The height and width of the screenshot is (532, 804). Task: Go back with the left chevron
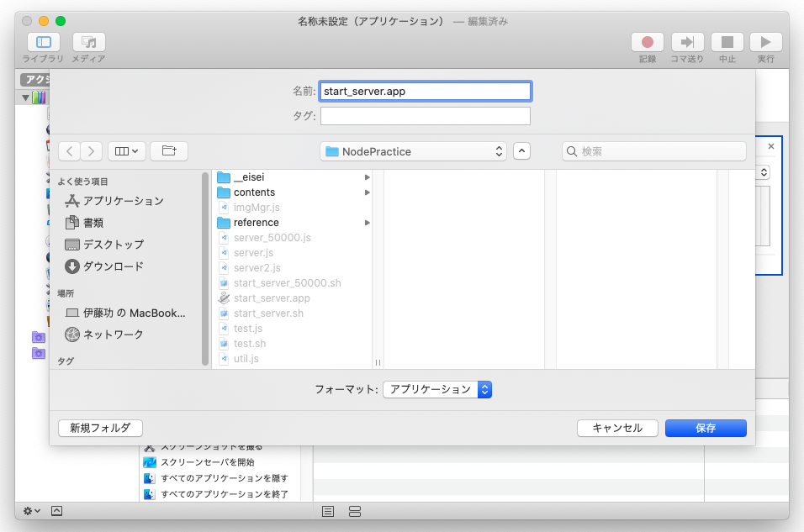click(x=69, y=151)
